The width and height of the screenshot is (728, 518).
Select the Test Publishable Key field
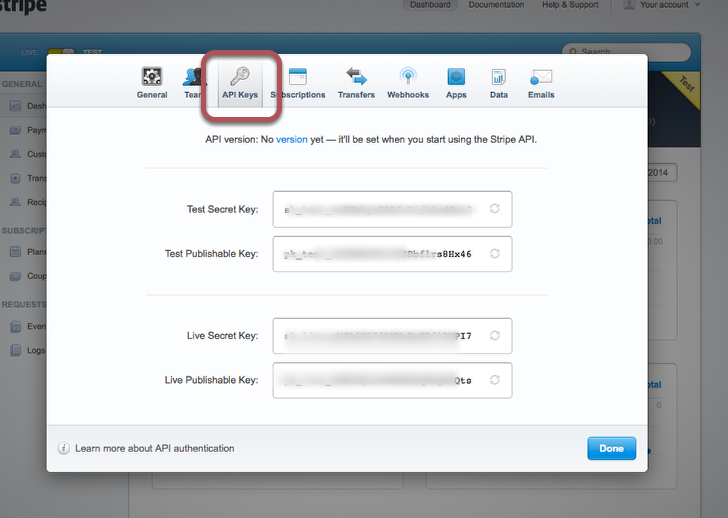(x=392, y=254)
